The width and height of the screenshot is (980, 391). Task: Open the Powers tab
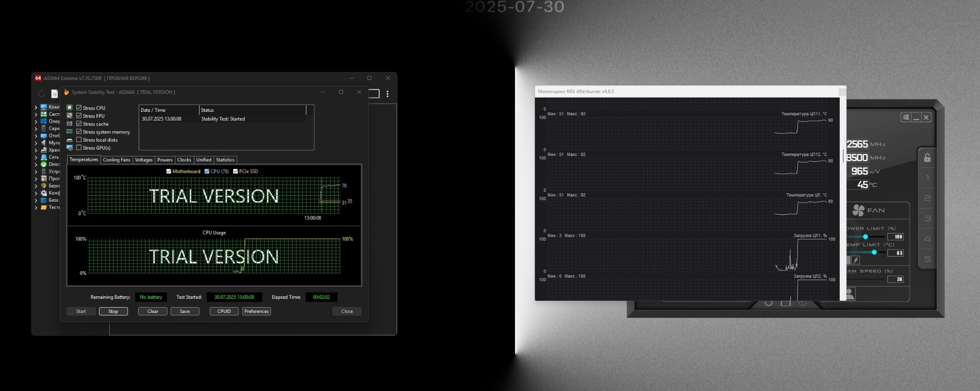point(165,160)
